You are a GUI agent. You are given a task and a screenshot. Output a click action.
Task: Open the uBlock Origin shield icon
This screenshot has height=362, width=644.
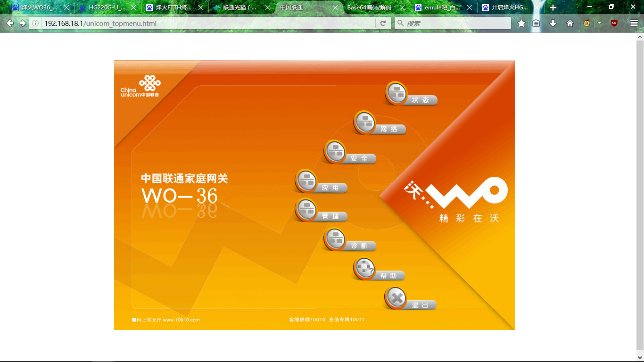tap(614, 23)
